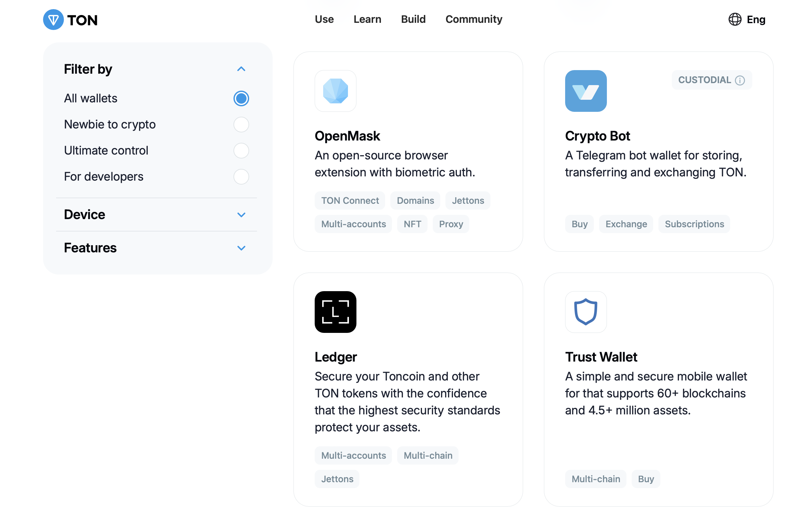Screen dimensions: 812x521
Task: Choose the Ultimate control radio option
Action: pyautogui.click(x=241, y=151)
